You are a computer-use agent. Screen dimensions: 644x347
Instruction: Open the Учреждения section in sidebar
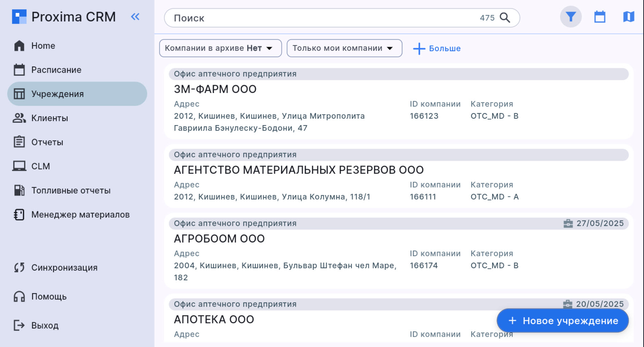coord(58,94)
